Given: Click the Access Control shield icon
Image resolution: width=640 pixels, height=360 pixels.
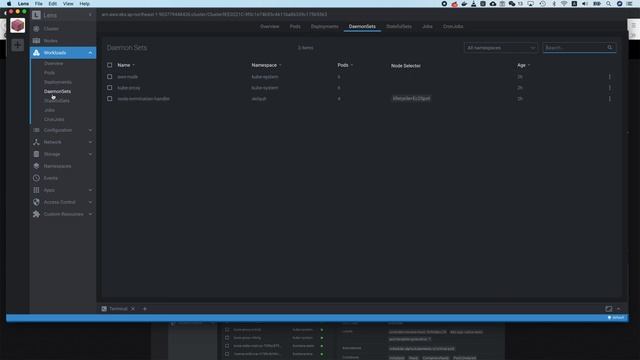Looking at the screenshot, I should click(x=36, y=202).
